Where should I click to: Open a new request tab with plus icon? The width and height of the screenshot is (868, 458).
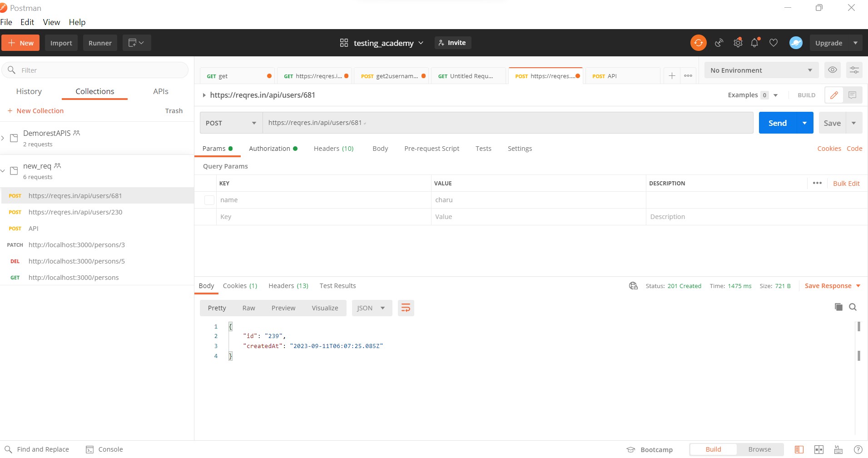click(672, 76)
